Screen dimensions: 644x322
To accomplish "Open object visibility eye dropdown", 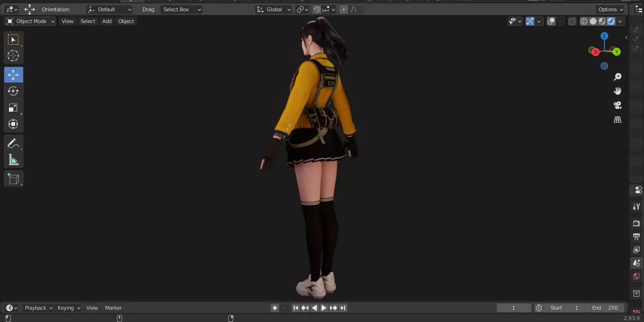I will point(515,21).
